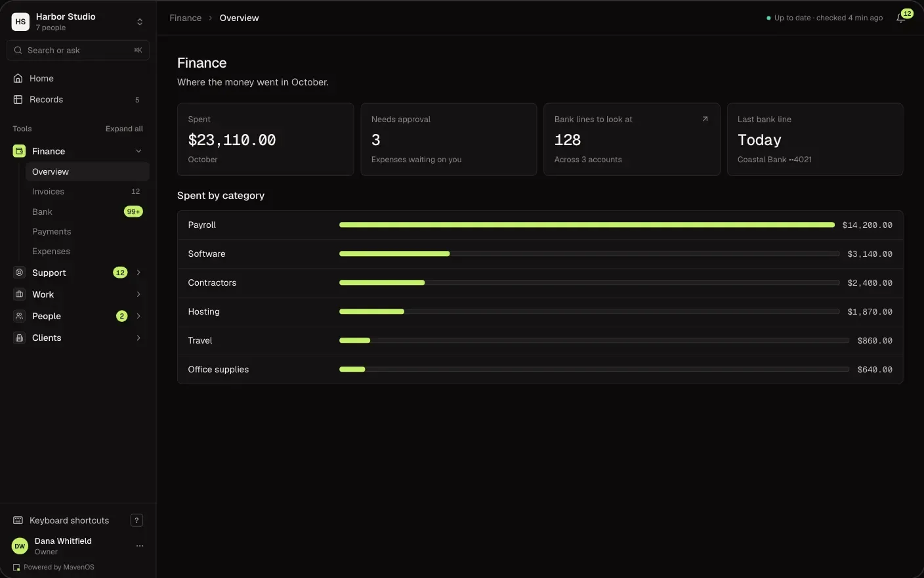Click the Last bank line card

815,139
